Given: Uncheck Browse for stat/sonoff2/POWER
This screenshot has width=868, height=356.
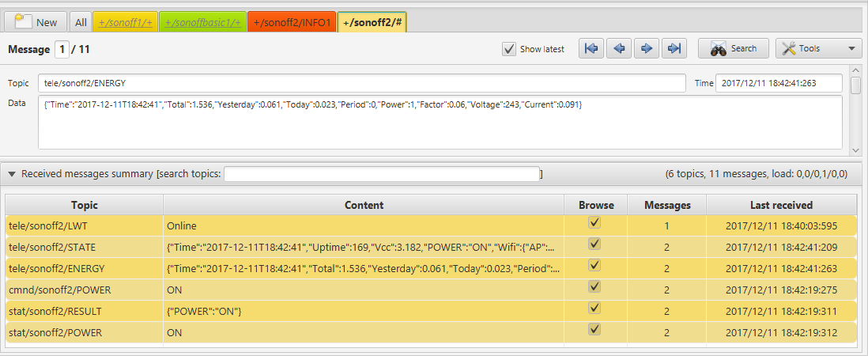Looking at the screenshot, I should 594,329.
